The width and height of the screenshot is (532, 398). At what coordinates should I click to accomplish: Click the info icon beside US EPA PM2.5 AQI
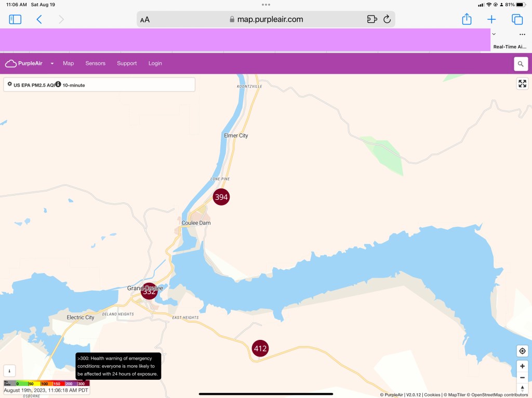point(58,84)
